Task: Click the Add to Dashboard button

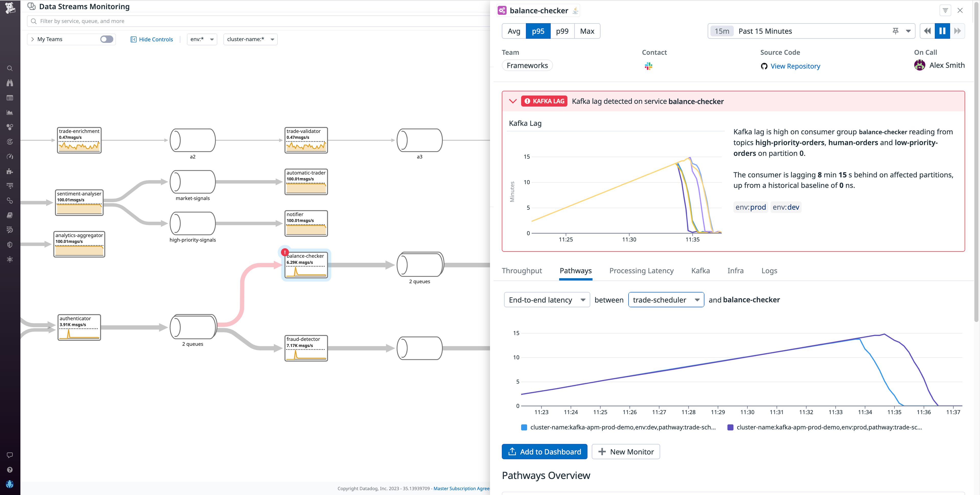Action: click(x=544, y=452)
